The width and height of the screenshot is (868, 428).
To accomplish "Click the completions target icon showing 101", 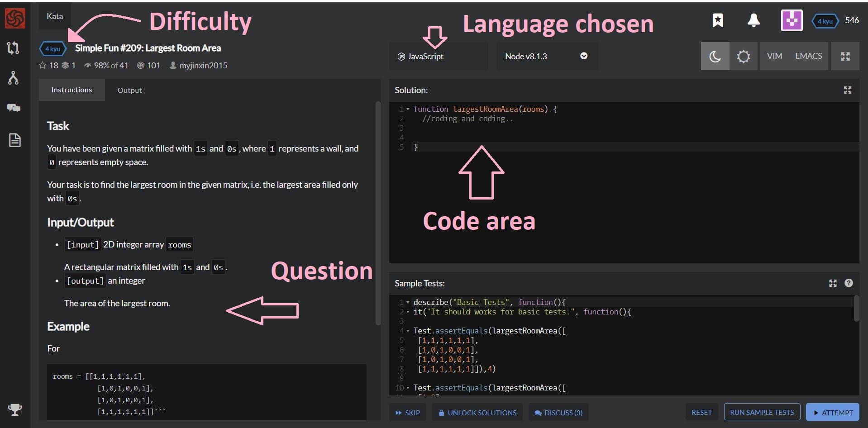I will (141, 65).
